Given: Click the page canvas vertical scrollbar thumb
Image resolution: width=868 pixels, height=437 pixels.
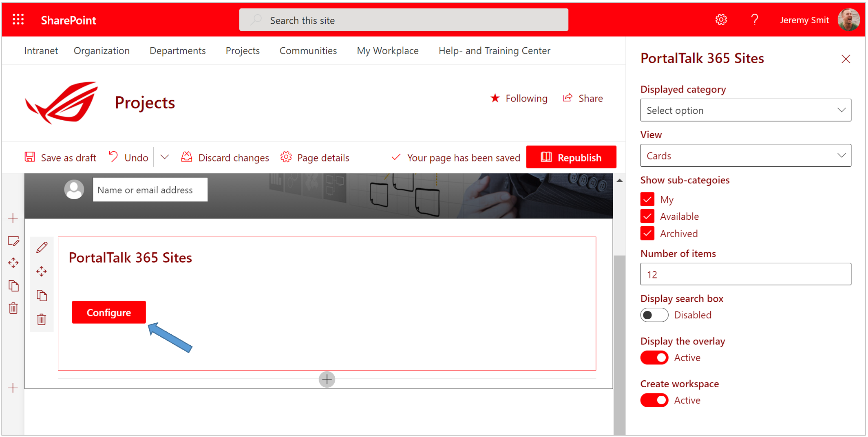Looking at the screenshot, I should pyautogui.click(x=619, y=345).
